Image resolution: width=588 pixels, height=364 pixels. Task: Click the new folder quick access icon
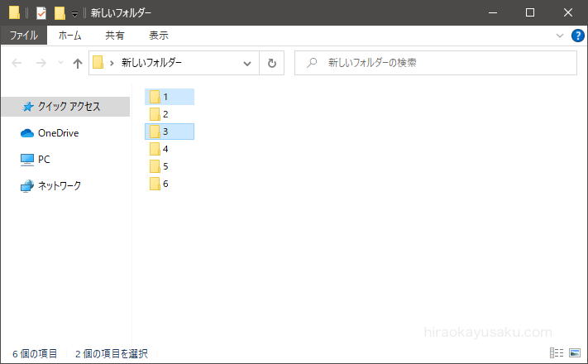tap(60, 13)
